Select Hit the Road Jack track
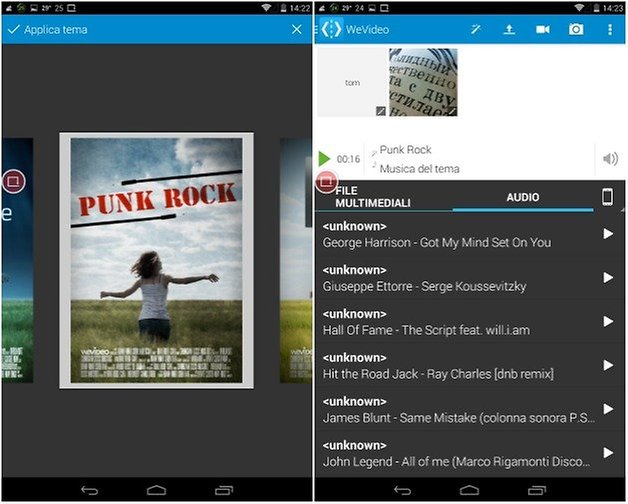Image resolution: width=628 pixels, height=504 pixels. coord(457,365)
